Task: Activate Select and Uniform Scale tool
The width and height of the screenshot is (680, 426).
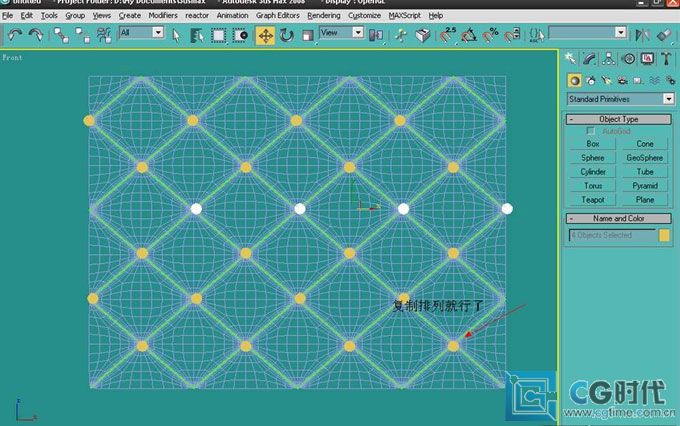Action: [x=308, y=35]
